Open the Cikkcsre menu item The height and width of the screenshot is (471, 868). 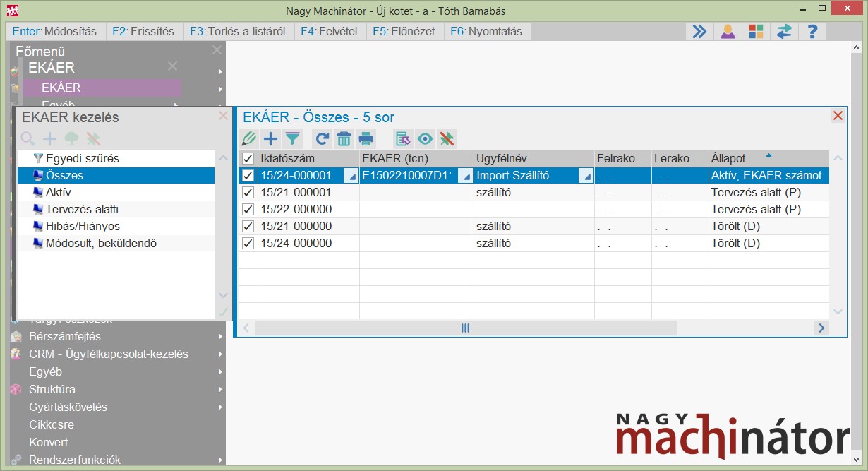[52, 425]
